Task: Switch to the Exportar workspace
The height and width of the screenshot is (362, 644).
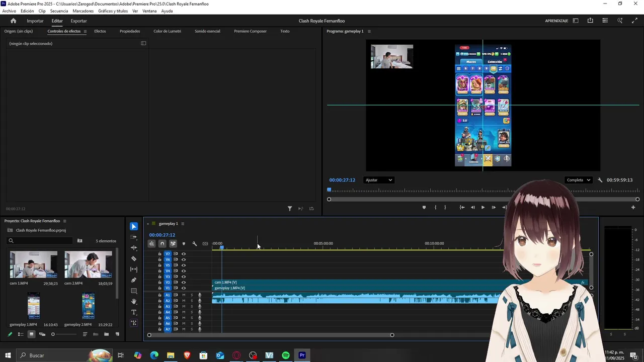Action: [x=78, y=21]
